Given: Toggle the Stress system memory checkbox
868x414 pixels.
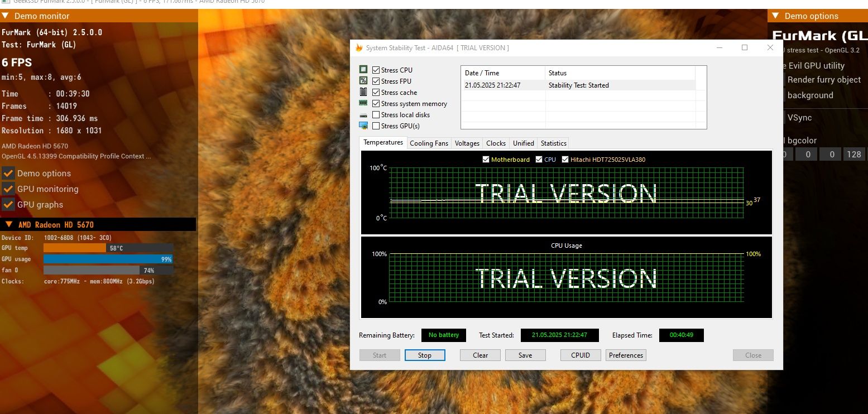Looking at the screenshot, I should [376, 104].
